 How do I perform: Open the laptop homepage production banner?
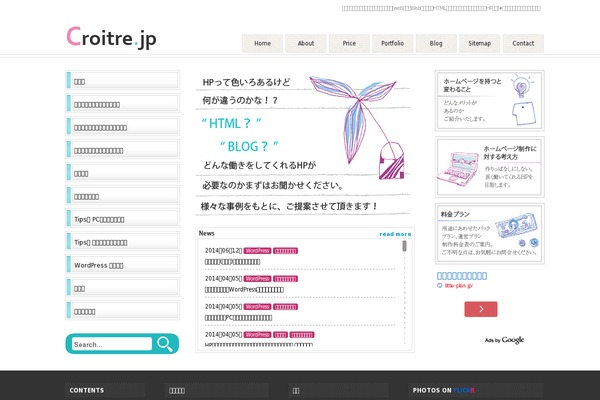coord(490,167)
